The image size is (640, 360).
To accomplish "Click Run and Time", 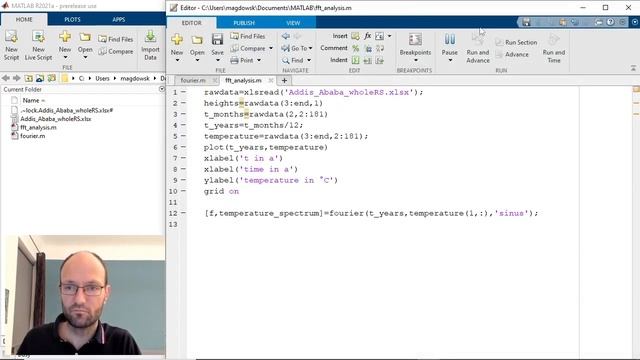I will click(x=553, y=48).
